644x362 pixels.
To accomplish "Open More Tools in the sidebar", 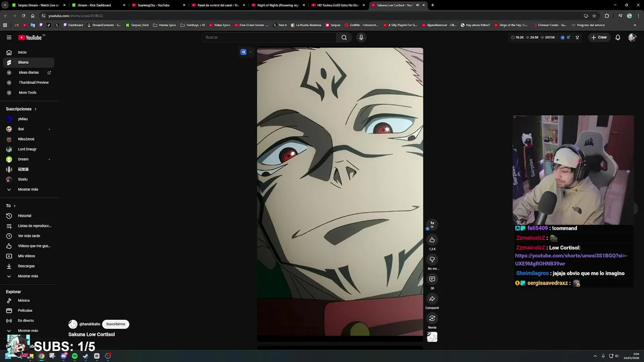I will pyautogui.click(x=29, y=93).
